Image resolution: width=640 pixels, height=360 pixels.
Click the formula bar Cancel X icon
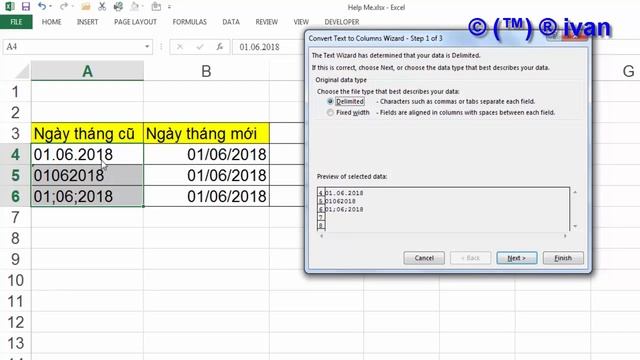(180, 47)
